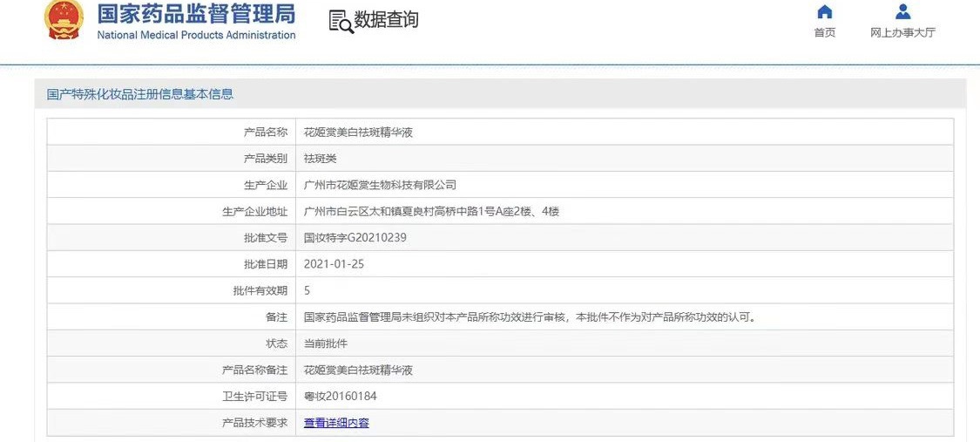This screenshot has height=442, width=980.
Task: Select product name value in 产品名称备注 row
Action: (358, 371)
